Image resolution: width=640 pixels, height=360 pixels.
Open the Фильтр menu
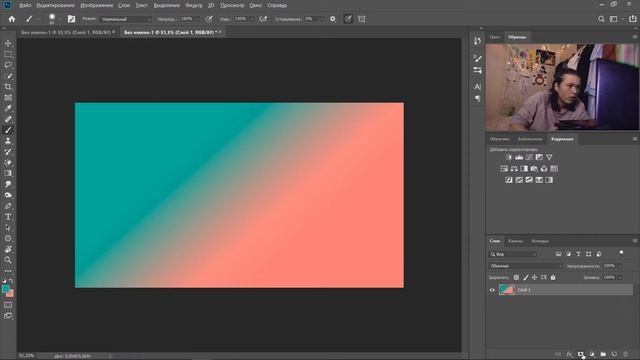(193, 5)
